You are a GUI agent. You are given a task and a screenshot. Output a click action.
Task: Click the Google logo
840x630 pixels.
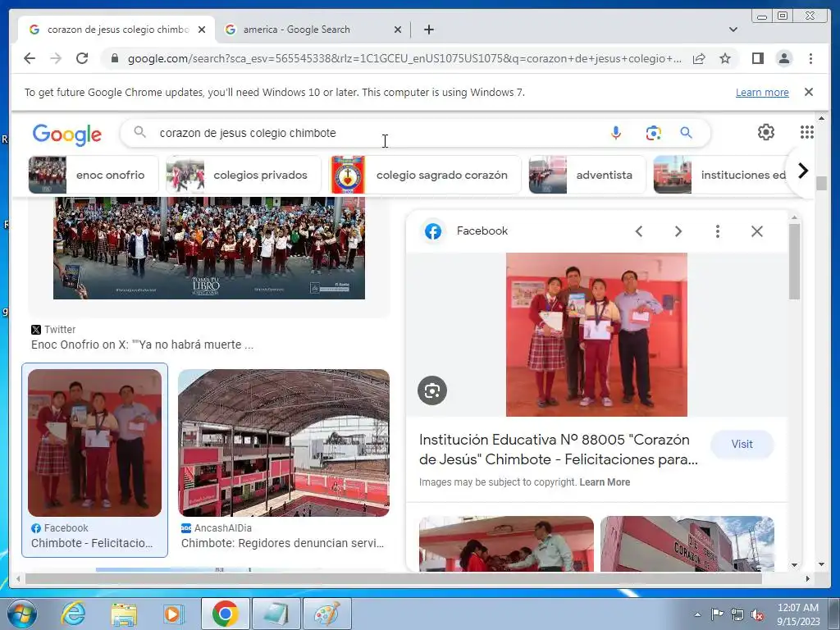(67, 134)
